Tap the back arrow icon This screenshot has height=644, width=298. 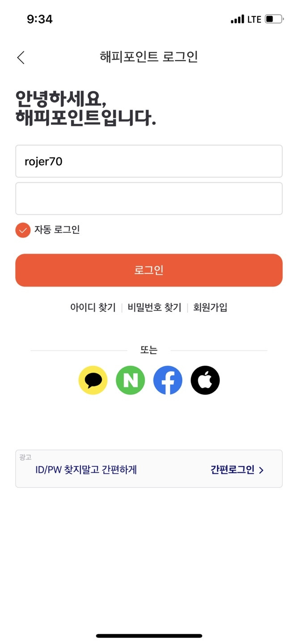[x=21, y=57]
